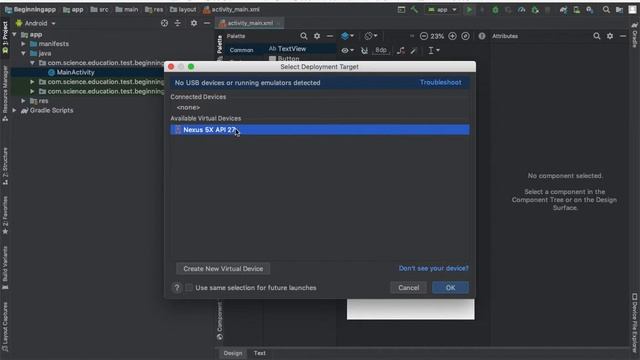Zoom in the design surface

(452, 36)
